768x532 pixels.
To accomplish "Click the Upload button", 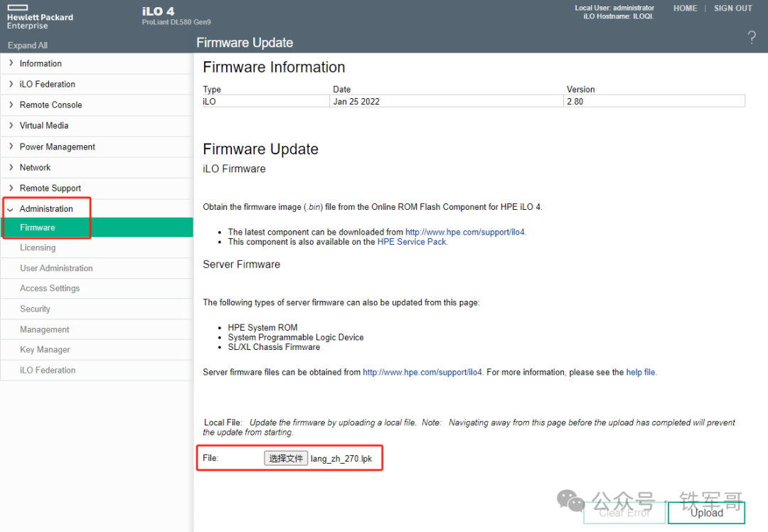I will tap(706, 512).
